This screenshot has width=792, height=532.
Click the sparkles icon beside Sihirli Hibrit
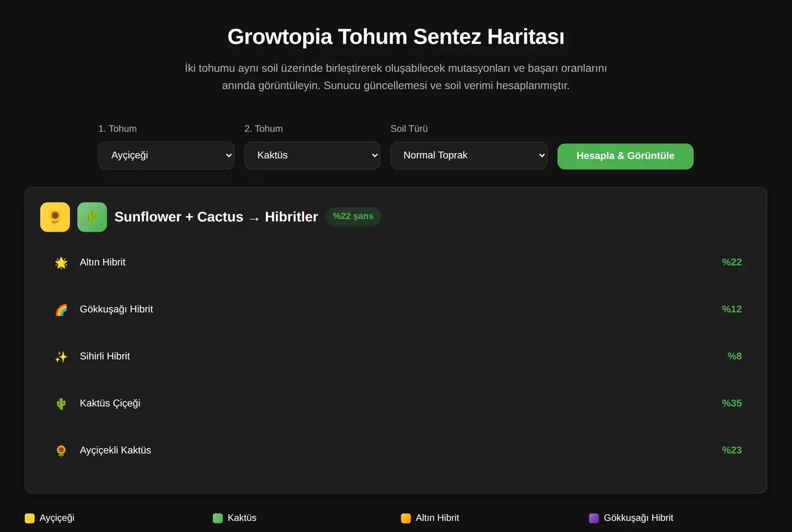coord(61,356)
